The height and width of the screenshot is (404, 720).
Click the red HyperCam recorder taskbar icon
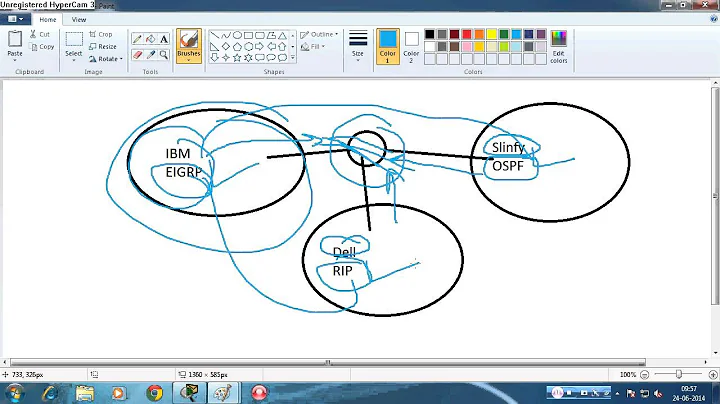tap(259, 393)
